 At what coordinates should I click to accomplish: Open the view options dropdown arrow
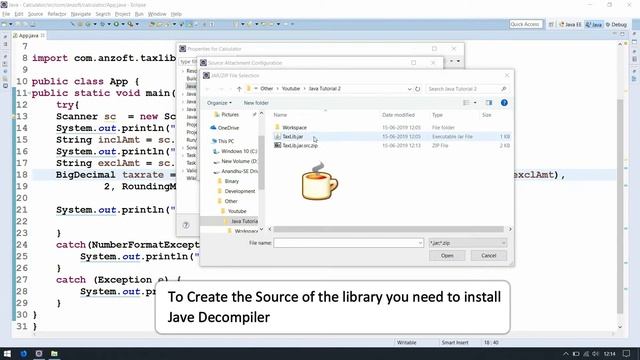[475, 103]
